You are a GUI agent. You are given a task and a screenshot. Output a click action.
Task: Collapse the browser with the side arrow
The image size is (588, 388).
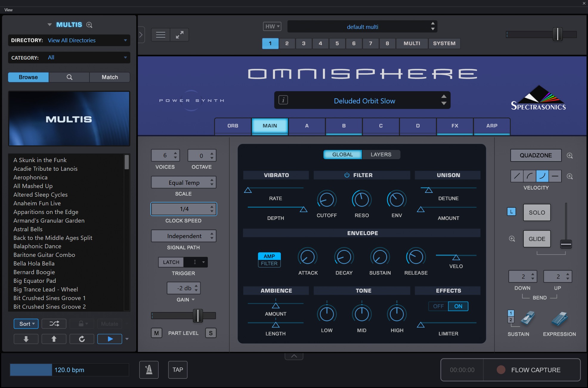pos(141,35)
